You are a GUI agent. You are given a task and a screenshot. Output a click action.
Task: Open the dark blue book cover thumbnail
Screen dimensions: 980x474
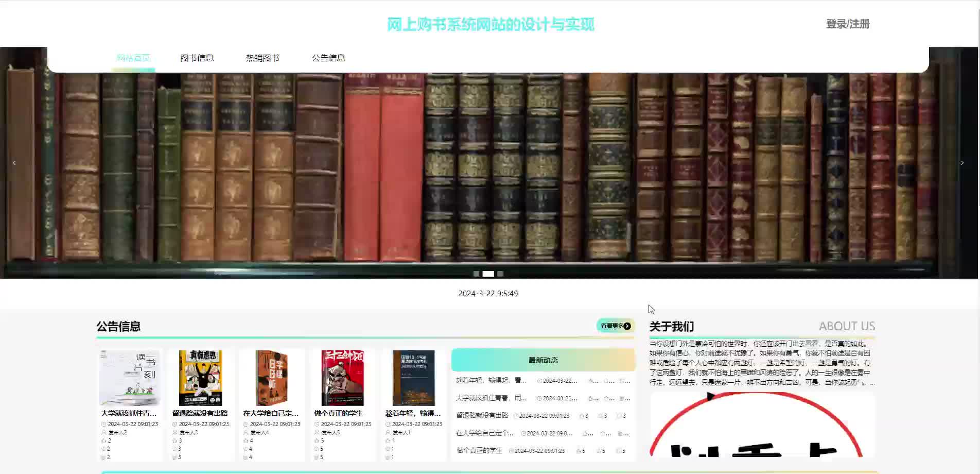click(x=414, y=378)
